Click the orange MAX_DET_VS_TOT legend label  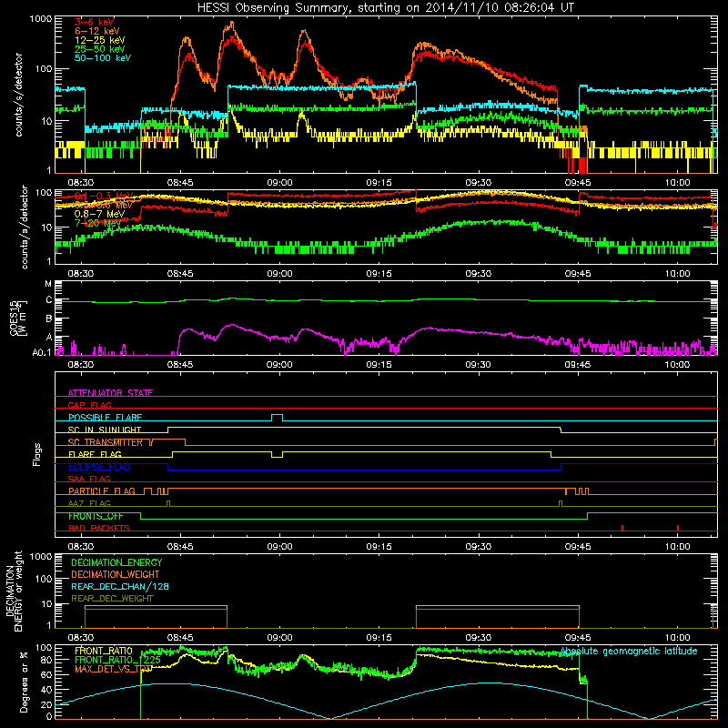point(114,669)
